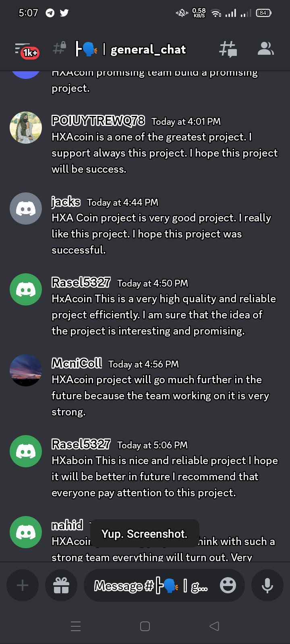The image size is (290, 644).
Task: Tap the Android home square button
Action: (x=145, y=626)
